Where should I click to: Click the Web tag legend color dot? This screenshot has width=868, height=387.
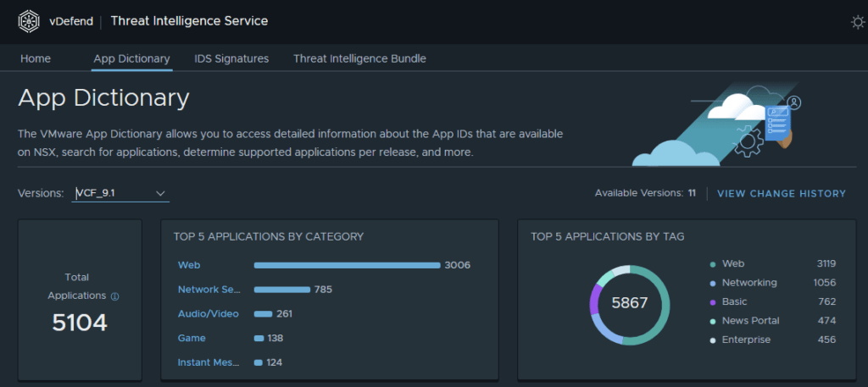pyautogui.click(x=713, y=264)
